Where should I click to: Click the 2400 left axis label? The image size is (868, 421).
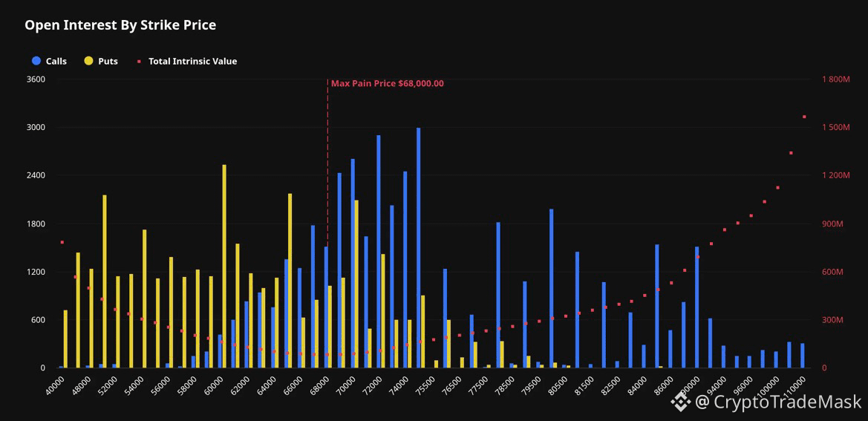pos(36,176)
